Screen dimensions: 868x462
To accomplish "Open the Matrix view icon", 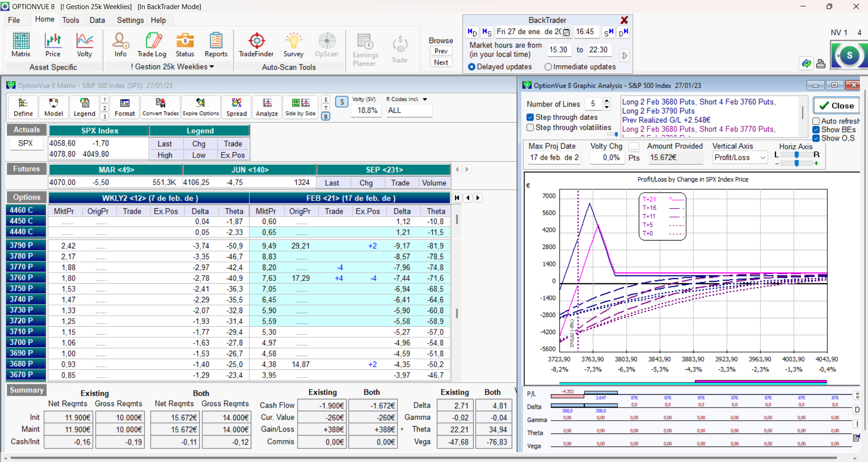I will click(x=21, y=44).
